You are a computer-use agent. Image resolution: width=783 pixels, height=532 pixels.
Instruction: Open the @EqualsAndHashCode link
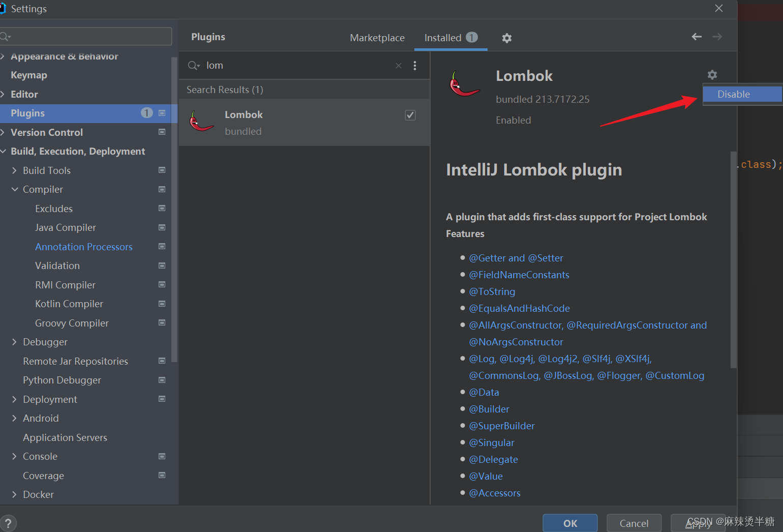[519, 308]
